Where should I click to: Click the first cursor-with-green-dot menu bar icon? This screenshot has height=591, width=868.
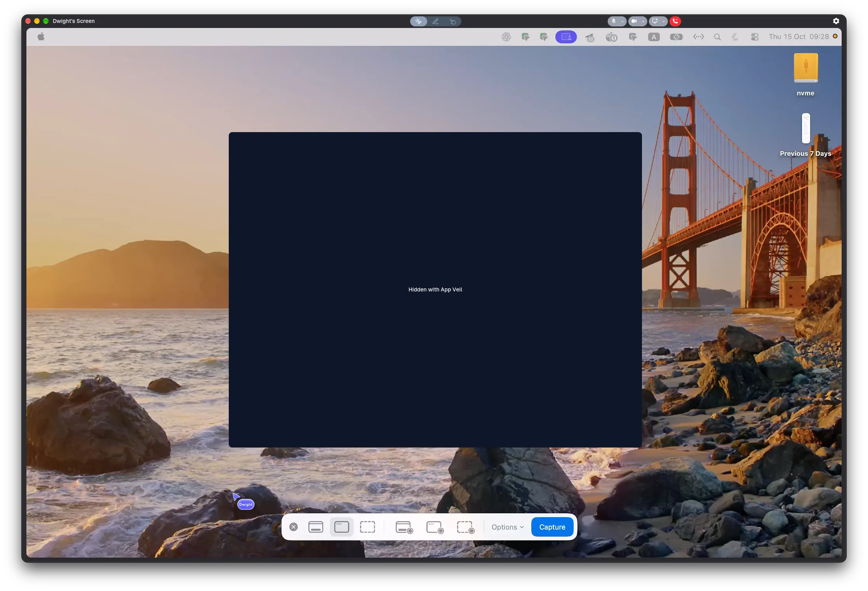[525, 37]
